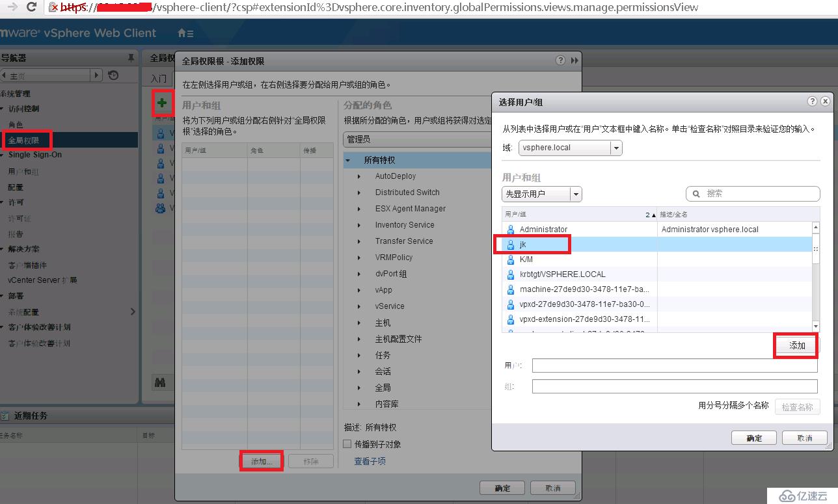Screen dimensions: 838x504
Task: Pin the navigator panel with pushpin icon
Action: [131, 58]
